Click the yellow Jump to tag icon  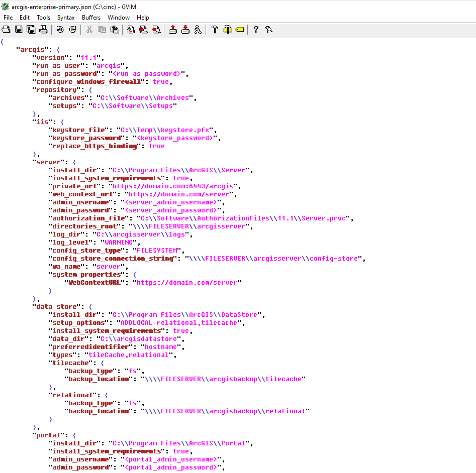click(240, 30)
